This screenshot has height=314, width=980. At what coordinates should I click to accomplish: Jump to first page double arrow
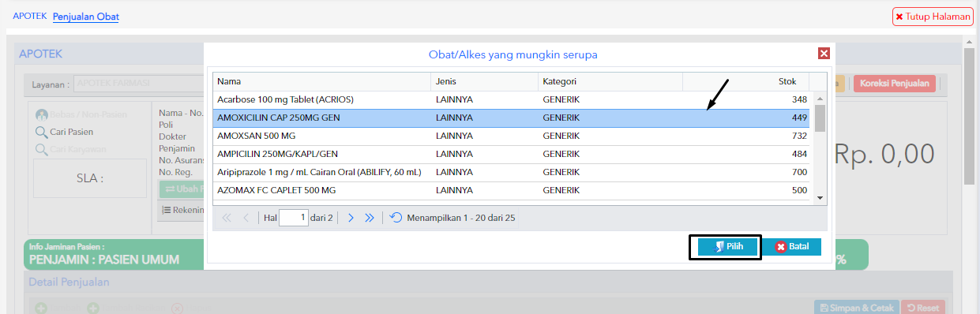(x=227, y=218)
